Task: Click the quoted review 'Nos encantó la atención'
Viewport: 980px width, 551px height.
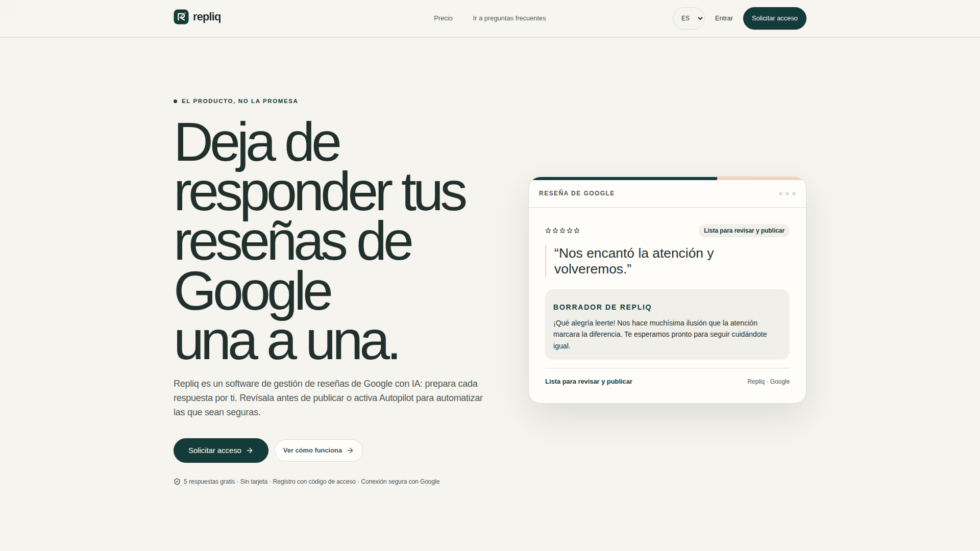Action: tap(634, 261)
